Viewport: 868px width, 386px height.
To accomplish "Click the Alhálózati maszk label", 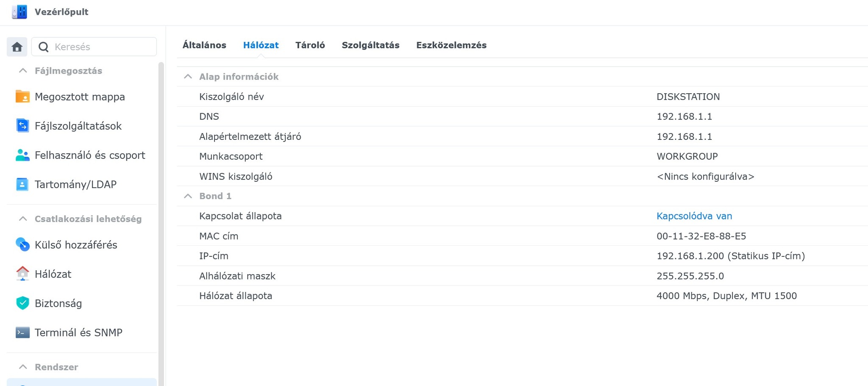I will click(x=237, y=276).
